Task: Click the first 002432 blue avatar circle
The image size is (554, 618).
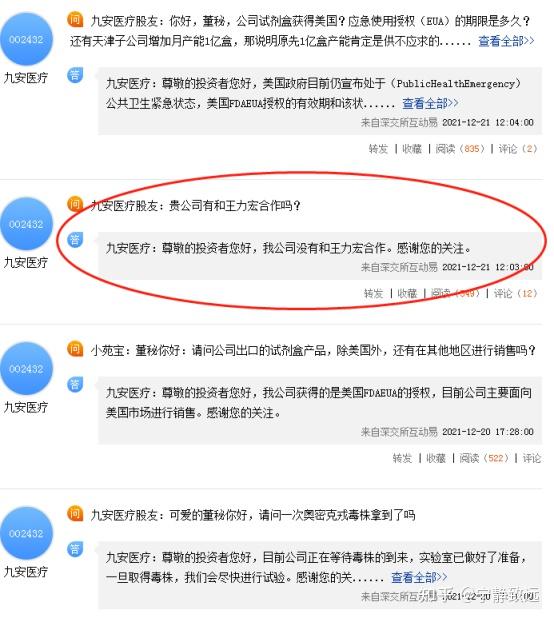Action: click(26, 39)
